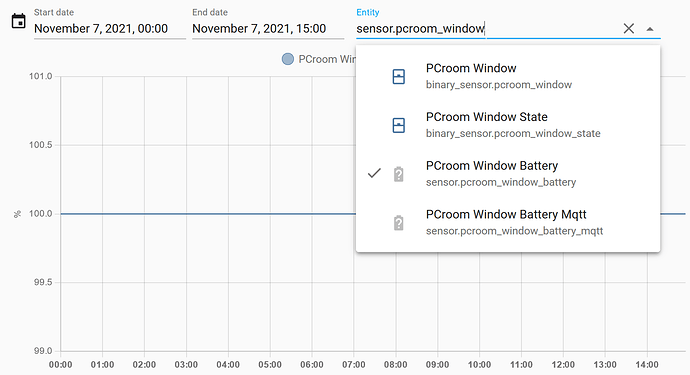Click the 14:00 time axis label
The width and height of the screenshot is (690, 375).
click(x=647, y=365)
